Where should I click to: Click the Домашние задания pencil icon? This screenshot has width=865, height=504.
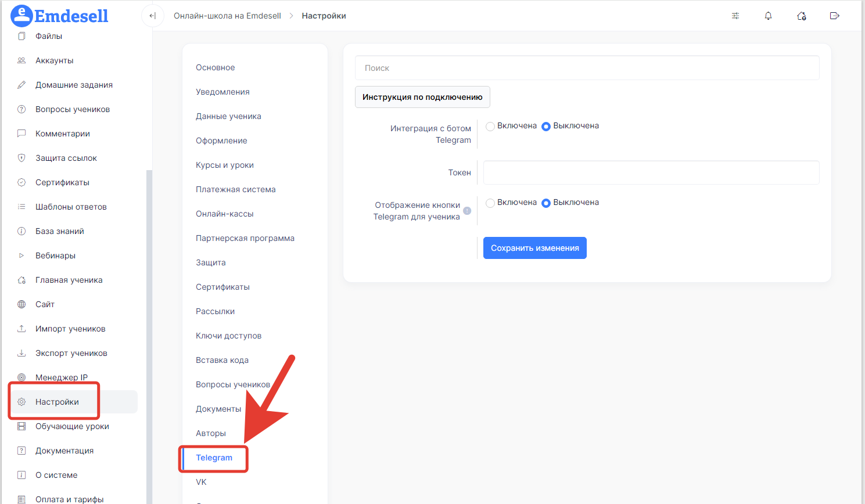point(21,85)
